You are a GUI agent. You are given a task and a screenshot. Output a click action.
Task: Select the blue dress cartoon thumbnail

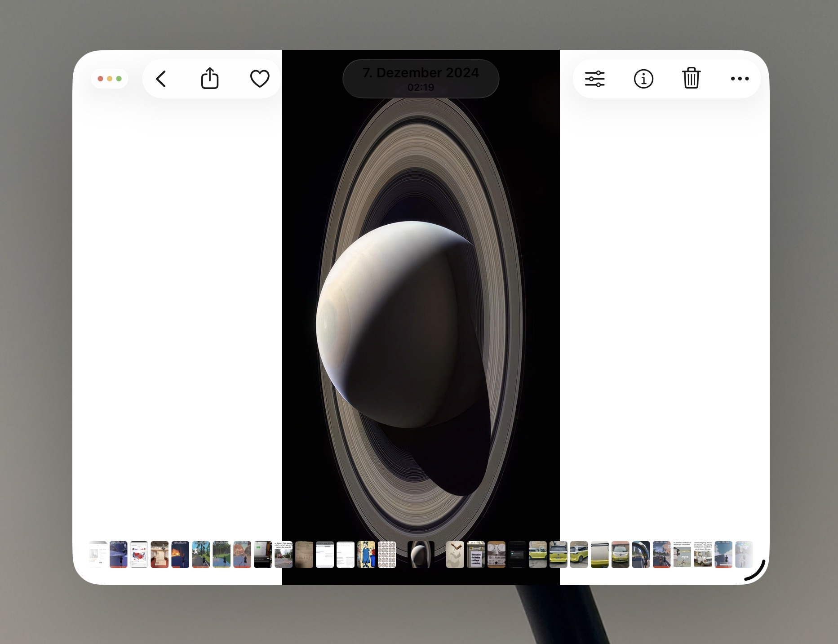pyautogui.click(x=366, y=555)
